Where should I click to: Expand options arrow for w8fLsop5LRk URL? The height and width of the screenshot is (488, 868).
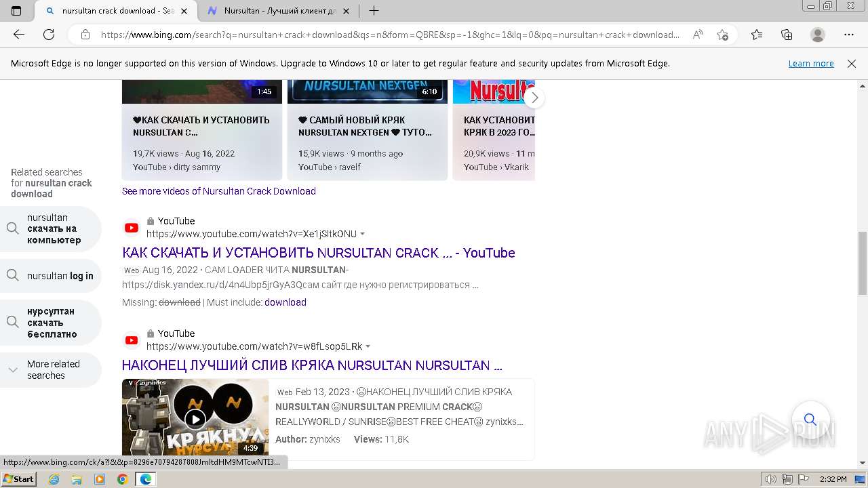368,346
